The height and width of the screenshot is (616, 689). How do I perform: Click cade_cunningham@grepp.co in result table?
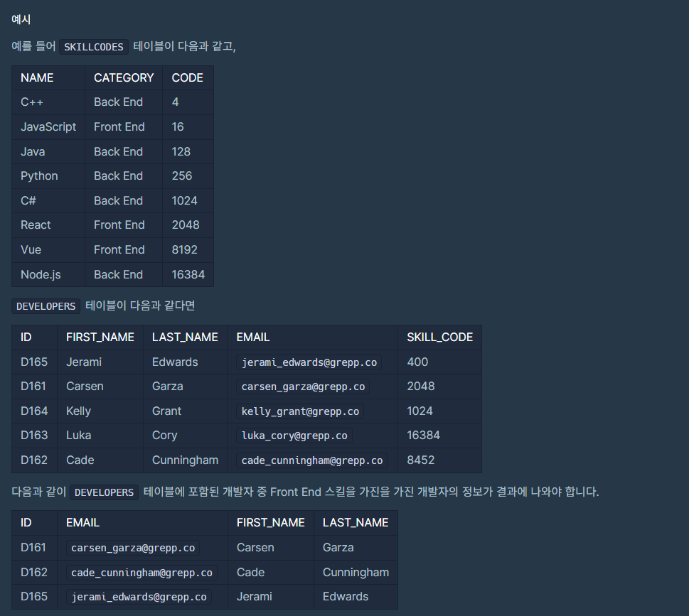pos(142,573)
